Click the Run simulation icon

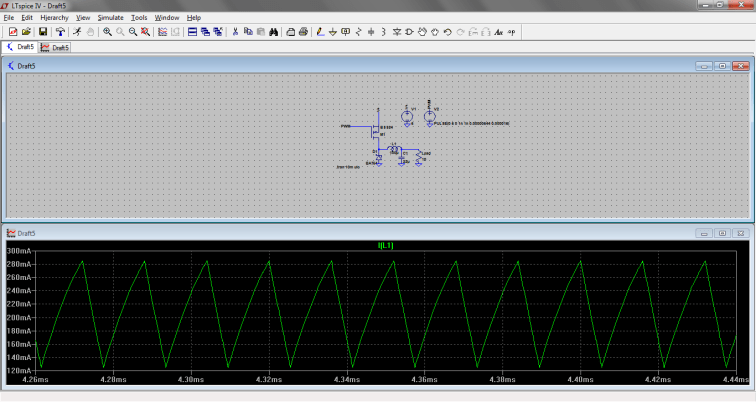point(76,32)
